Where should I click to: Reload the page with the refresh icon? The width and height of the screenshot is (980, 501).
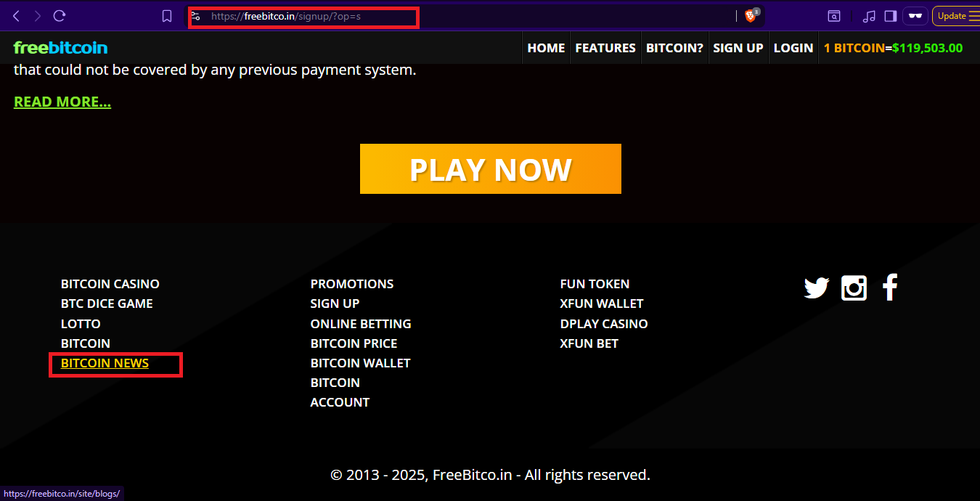(60, 16)
